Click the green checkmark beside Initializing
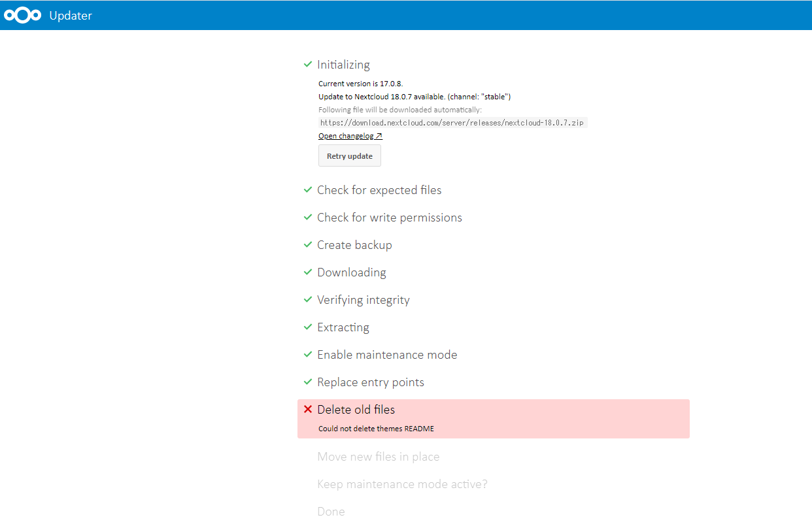The height and width of the screenshot is (526, 812). [x=308, y=65]
